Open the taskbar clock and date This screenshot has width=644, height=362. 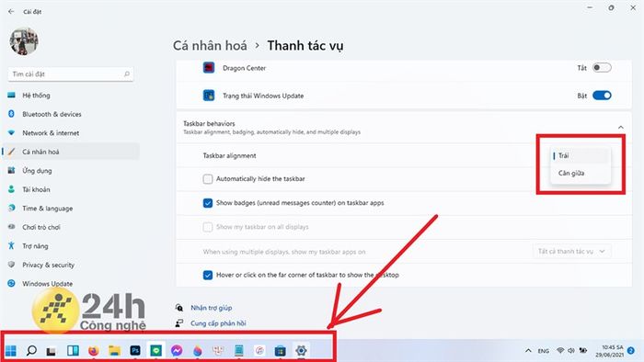pos(609,351)
